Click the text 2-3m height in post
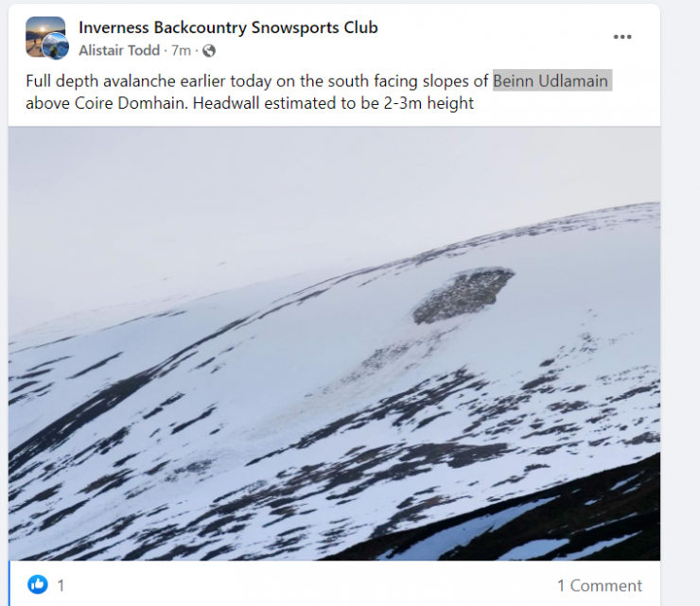Image resolution: width=700 pixels, height=606 pixels. (429, 103)
